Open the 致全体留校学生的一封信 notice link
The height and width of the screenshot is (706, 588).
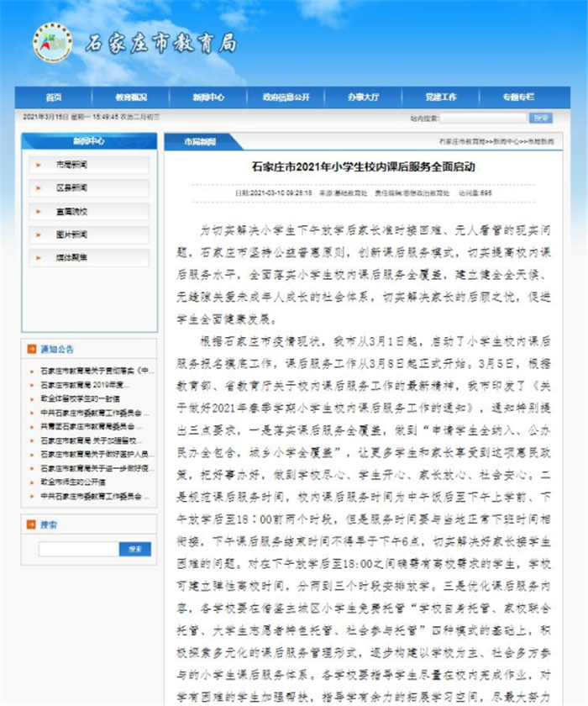tap(80, 399)
